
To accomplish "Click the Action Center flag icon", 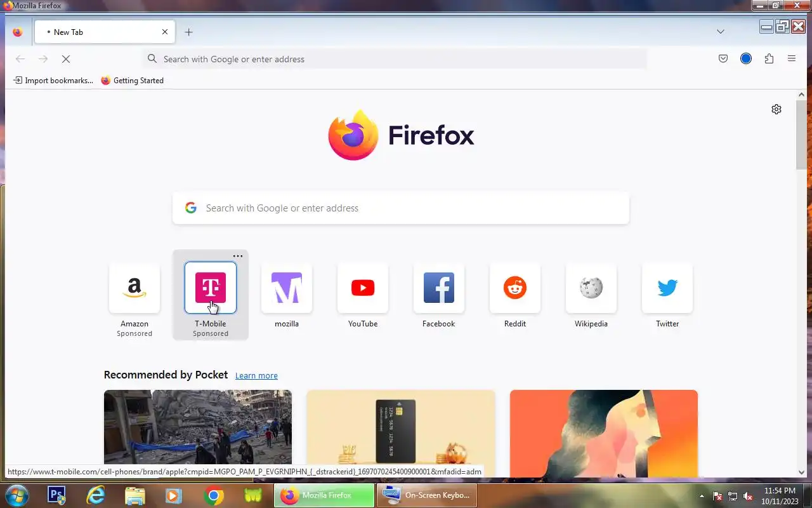I will click(x=717, y=496).
